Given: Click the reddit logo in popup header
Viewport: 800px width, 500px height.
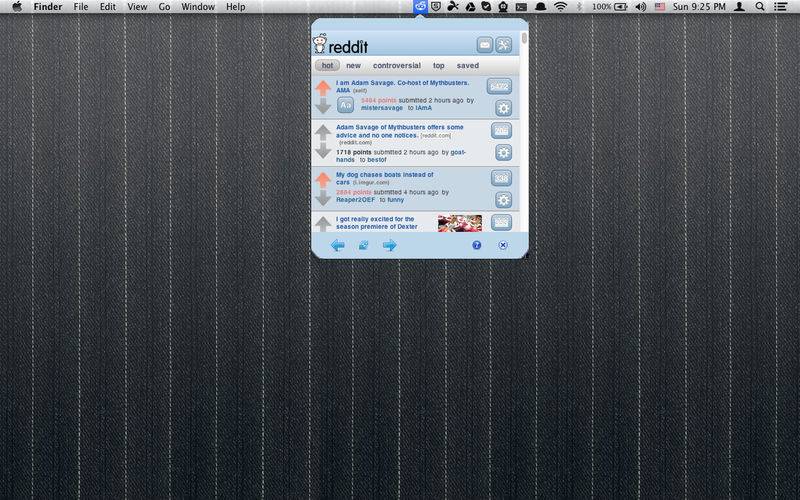Looking at the screenshot, I should (x=340, y=44).
